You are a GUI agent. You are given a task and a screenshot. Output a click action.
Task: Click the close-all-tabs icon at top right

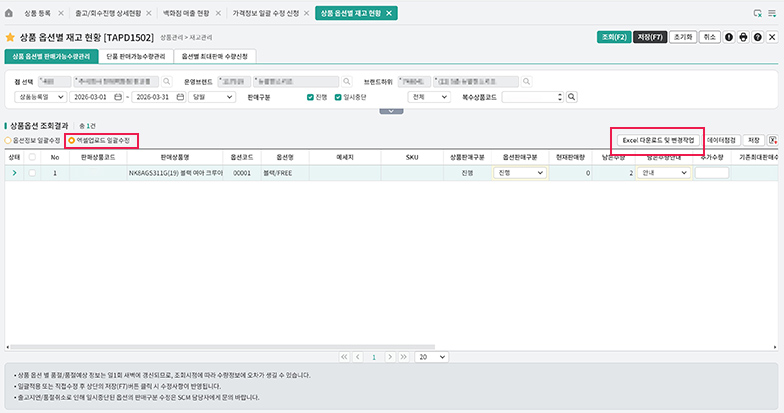point(758,14)
